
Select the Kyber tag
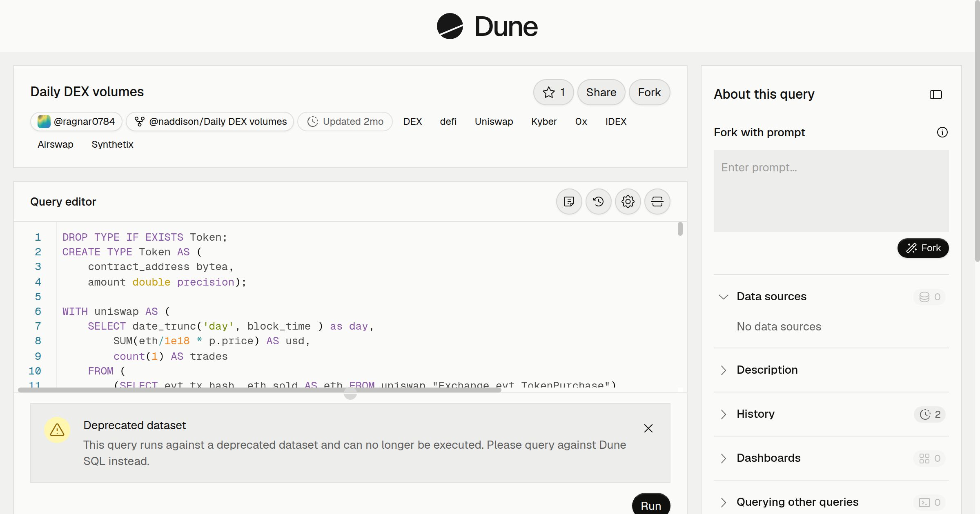544,122
